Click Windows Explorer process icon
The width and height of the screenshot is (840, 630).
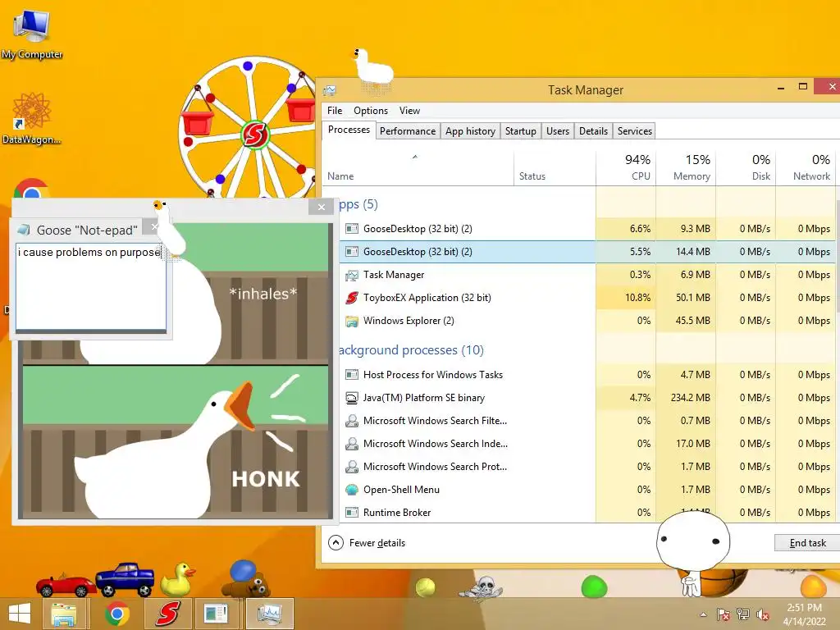[x=351, y=321]
